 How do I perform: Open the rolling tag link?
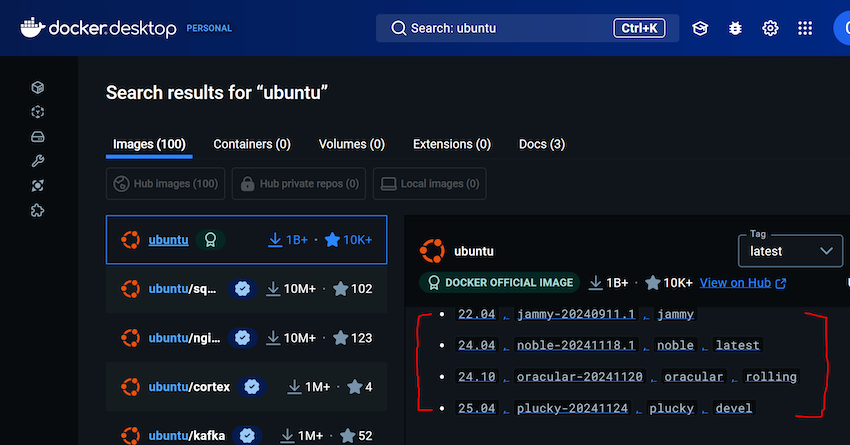(771, 377)
